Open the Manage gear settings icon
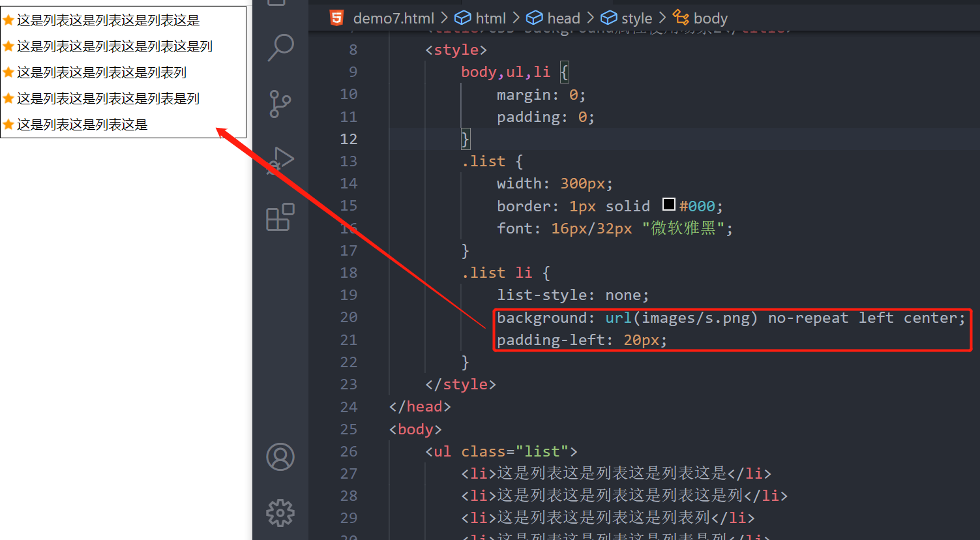Viewport: 980px width, 540px height. click(280, 513)
